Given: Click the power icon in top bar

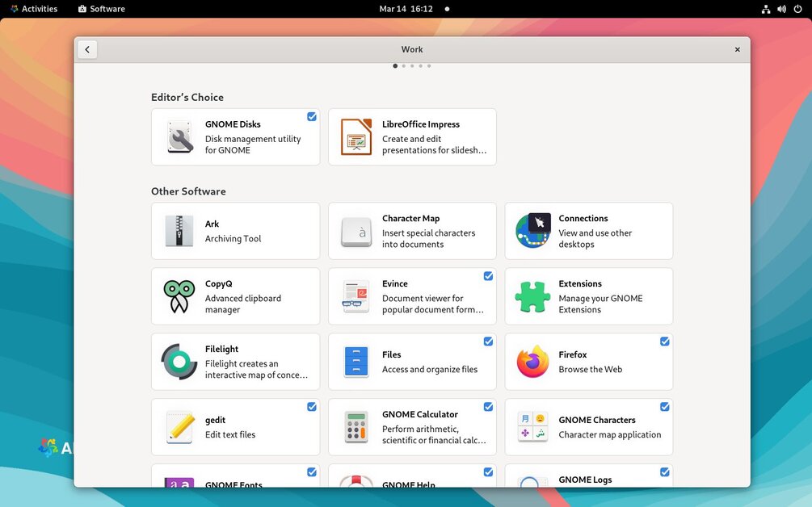Looking at the screenshot, I should pos(797,9).
